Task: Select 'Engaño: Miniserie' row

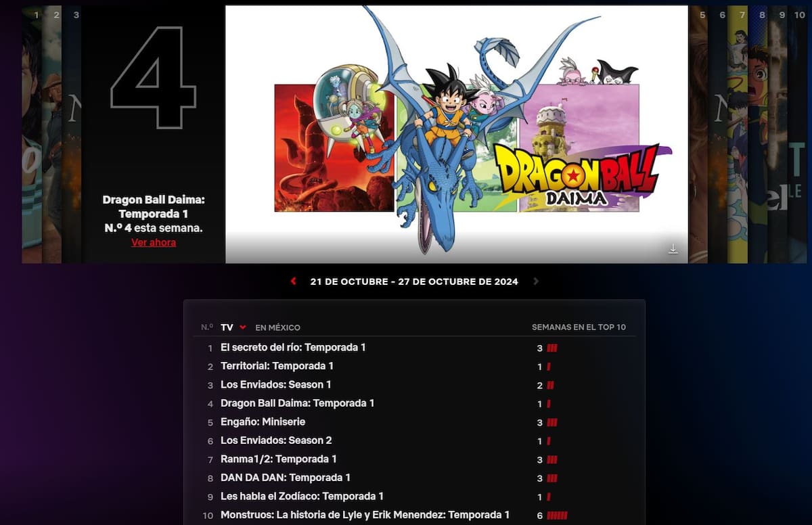Action: coord(414,422)
